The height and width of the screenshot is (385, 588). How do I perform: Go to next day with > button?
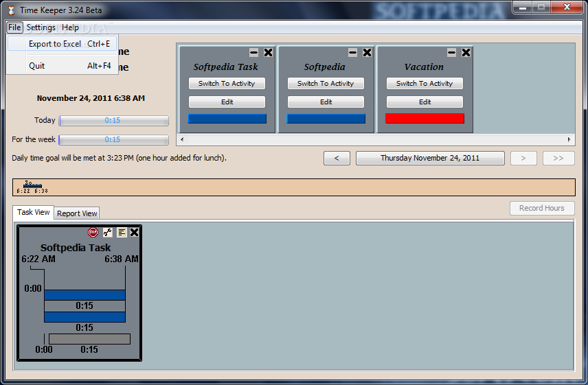tap(523, 158)
